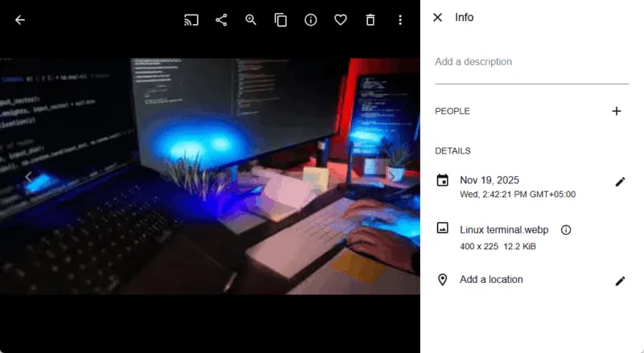
Task: Show file details next to Linux terminal.webp
Action: pyautogui.click(x=566, y=230)
